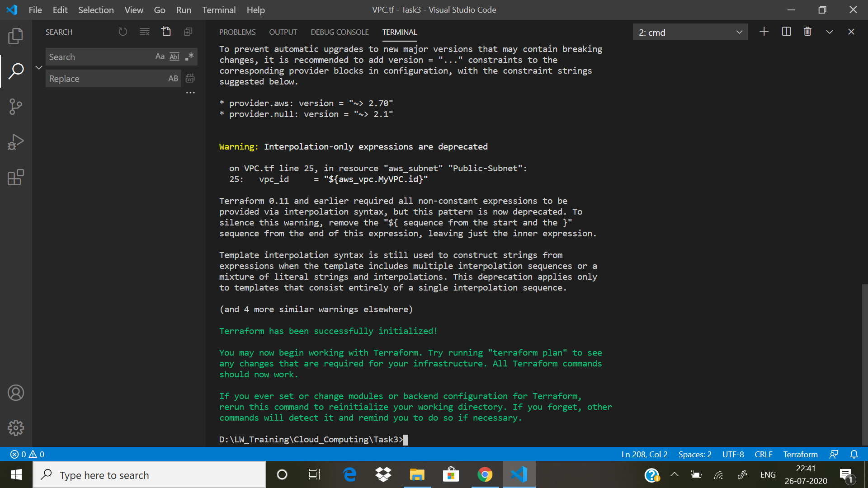
Task: Click the Open New Search Editor icon
Action: pyautogui.click(x=166, y=32)
